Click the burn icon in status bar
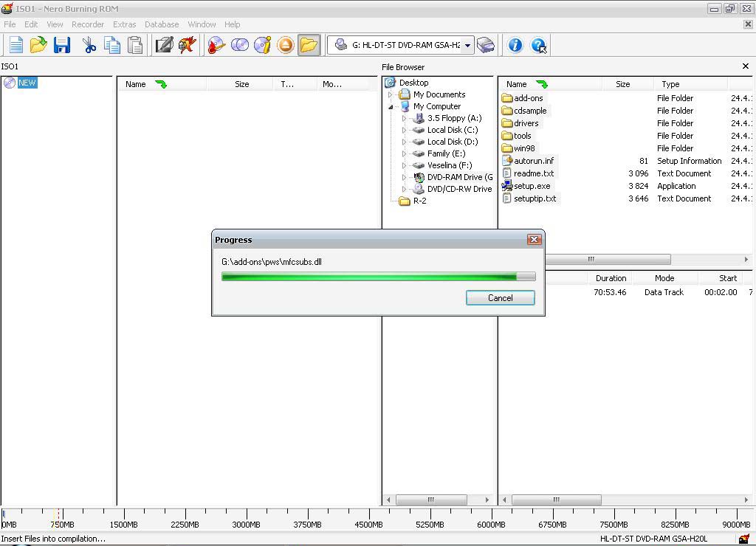756x546 pixels. 744,539
